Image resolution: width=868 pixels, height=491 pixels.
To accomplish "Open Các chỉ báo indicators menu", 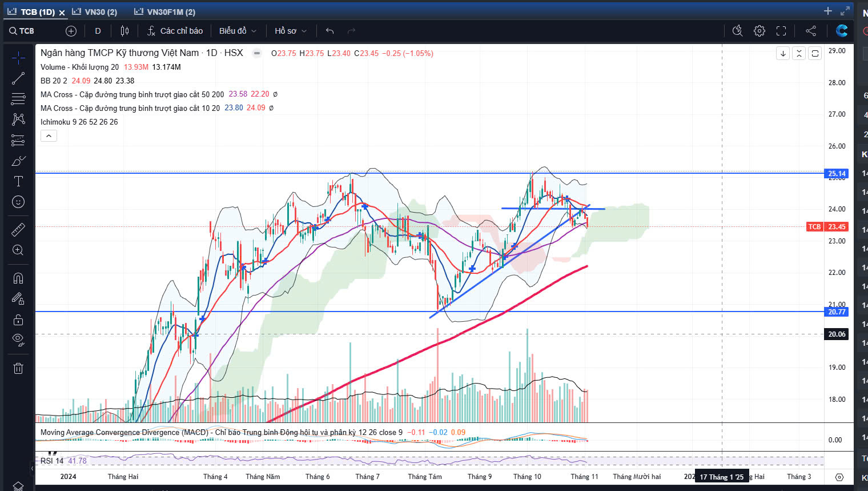I will (x=175, y=31).
